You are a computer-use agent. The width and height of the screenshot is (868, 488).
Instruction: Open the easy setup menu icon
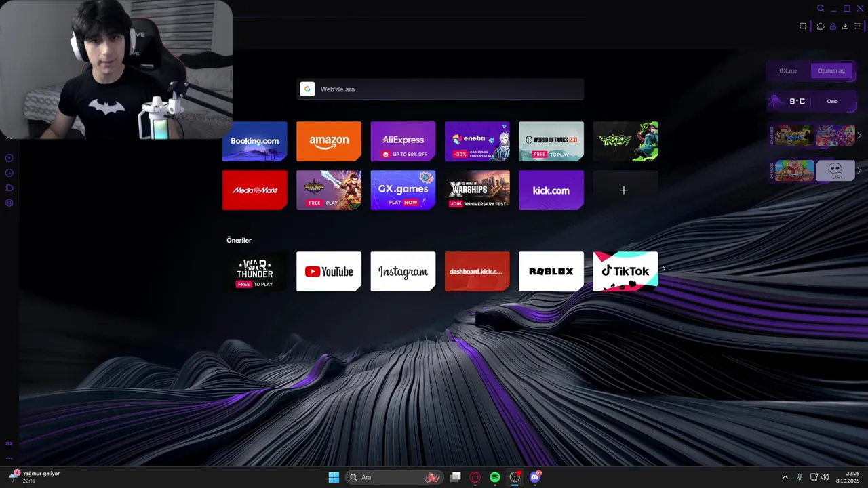point(857,26)
